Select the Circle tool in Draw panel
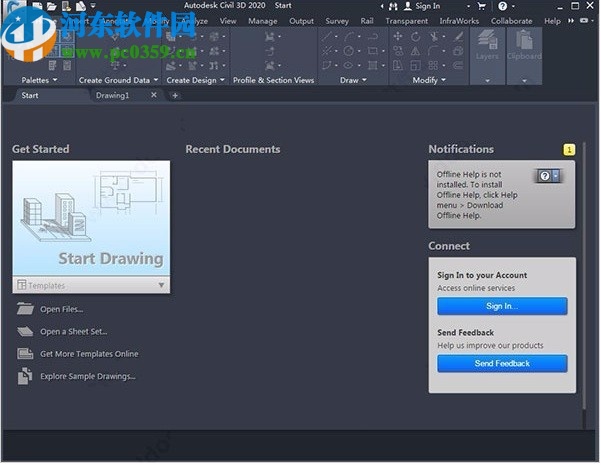The width and height of the screenshot is (601, 465). point(349,51)
